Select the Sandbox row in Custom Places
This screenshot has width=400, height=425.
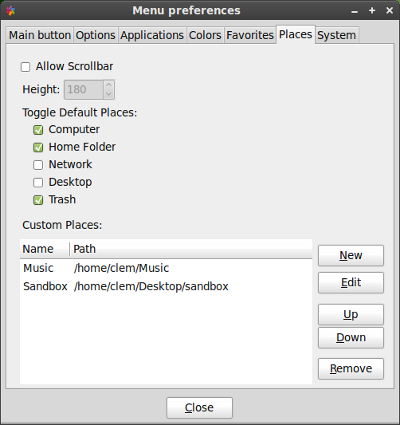166,286
